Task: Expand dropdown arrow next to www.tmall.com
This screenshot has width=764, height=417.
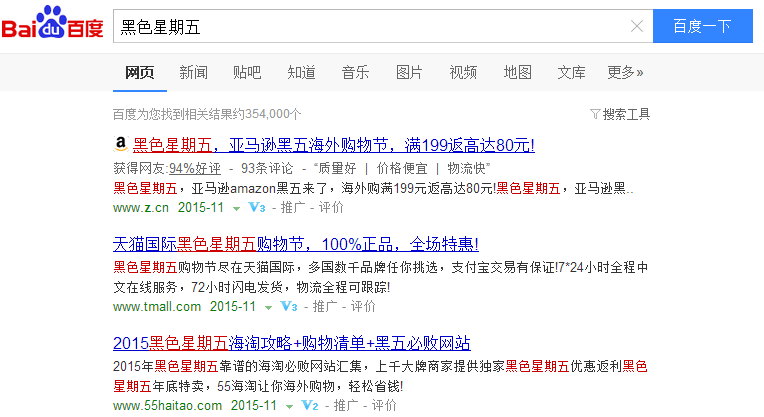Action: [268, 307]
